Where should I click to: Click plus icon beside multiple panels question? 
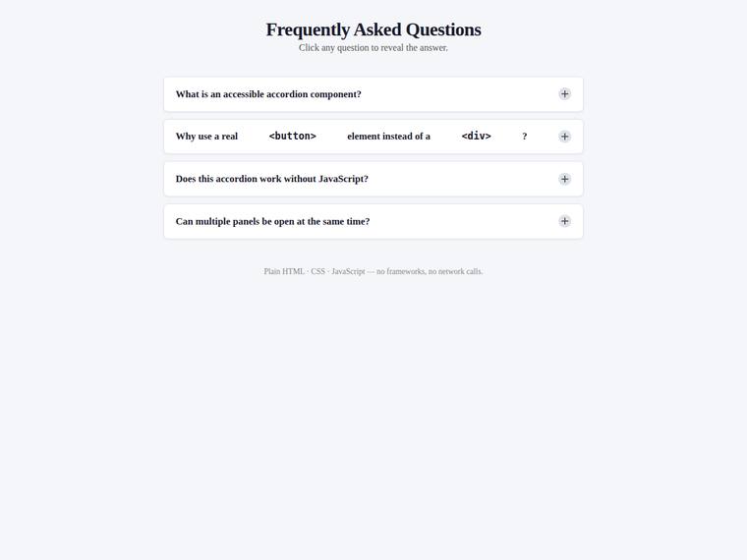(x=564, y=221)
